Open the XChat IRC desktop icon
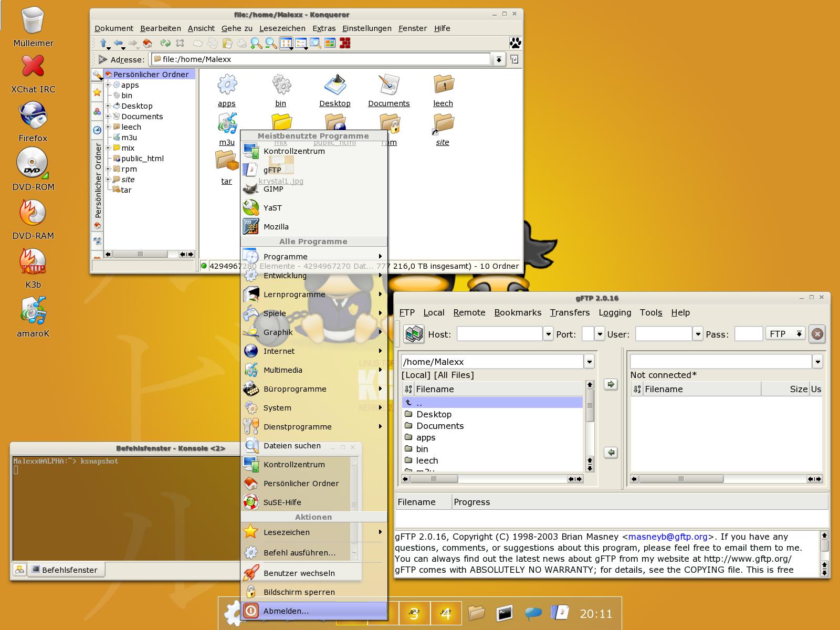This screenshot has width=840, height=630. click(33, 73)
